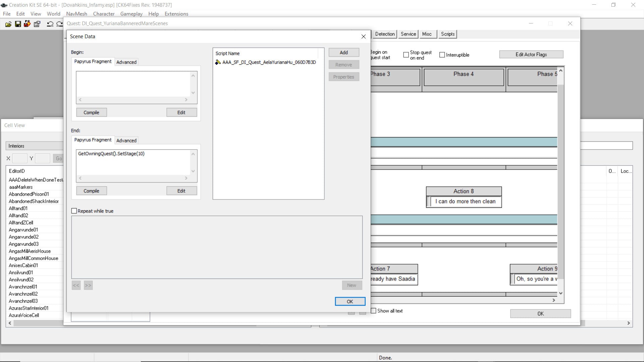Click the EditorID column header
The height and width of the screenshot is (362, 644).
(17, 171)
